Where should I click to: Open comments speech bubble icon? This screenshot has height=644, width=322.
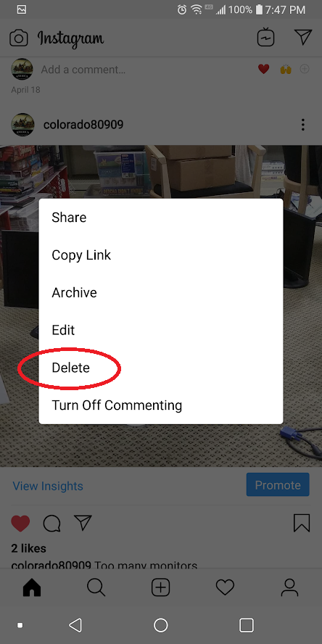(51, 524)
